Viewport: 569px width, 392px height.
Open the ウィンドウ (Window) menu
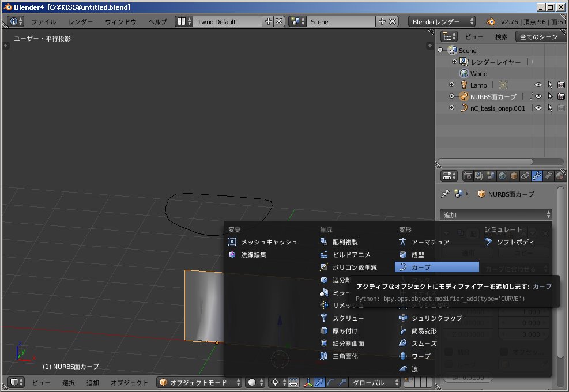tap(120, 22)
